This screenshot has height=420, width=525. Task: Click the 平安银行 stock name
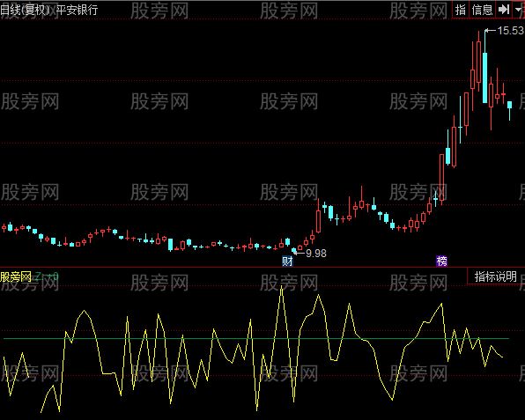pos(77,10)
